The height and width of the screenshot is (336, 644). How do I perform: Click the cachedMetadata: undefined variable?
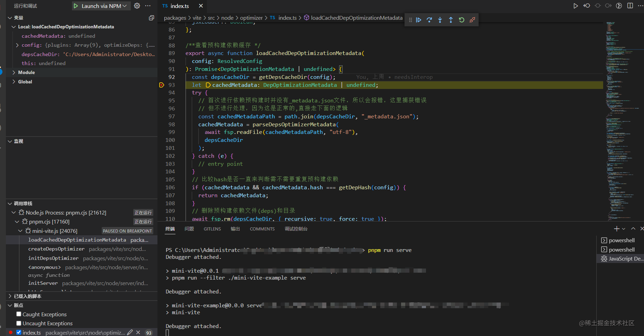pyautogui.click(x=82, y=36)
